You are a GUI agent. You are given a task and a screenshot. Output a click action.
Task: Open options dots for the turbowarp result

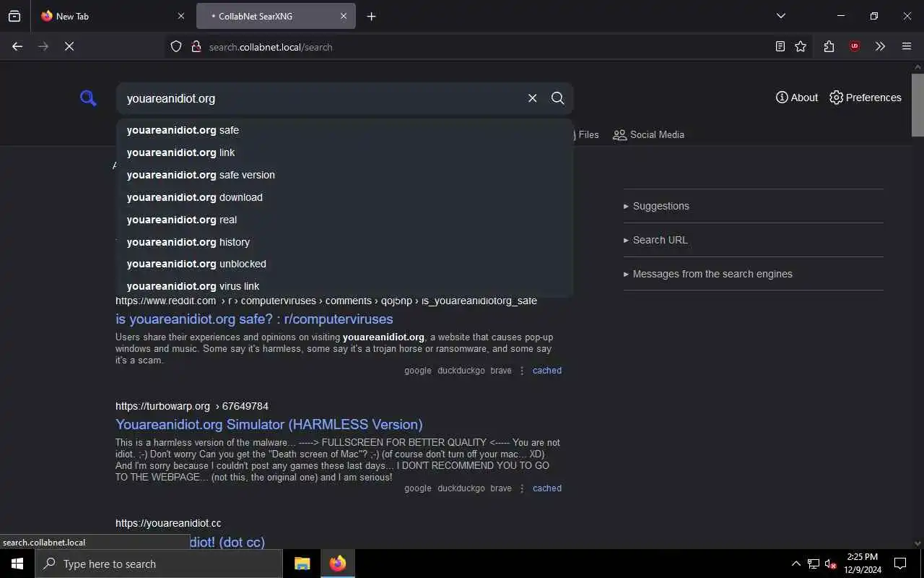[x=522, y=488]
